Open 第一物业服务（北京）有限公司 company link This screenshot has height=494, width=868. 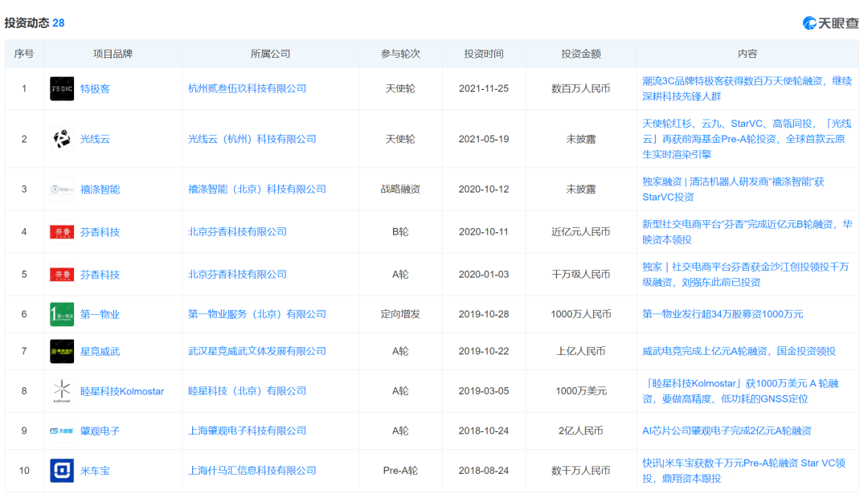(257, 314)
